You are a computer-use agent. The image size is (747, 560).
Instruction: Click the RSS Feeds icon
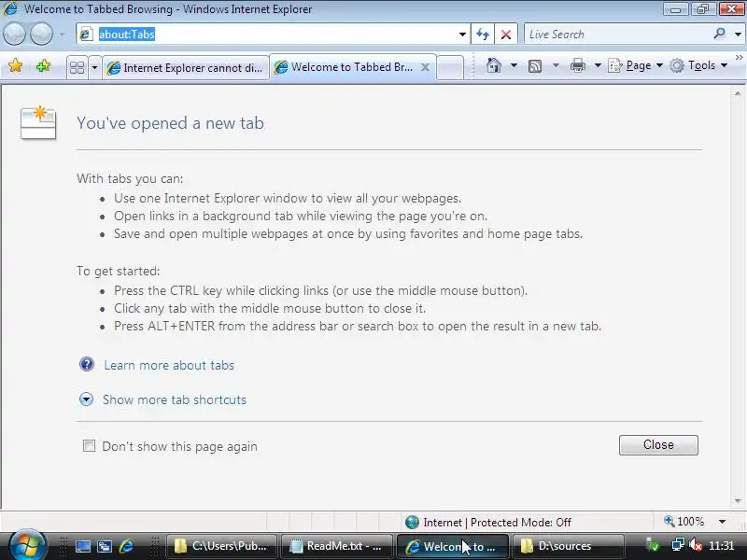[535, 65]
